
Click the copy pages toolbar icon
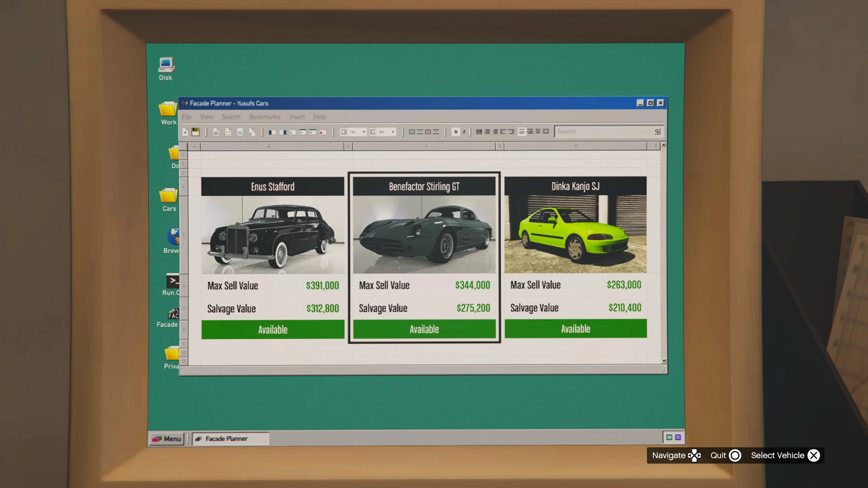click(x=252, y=132)
